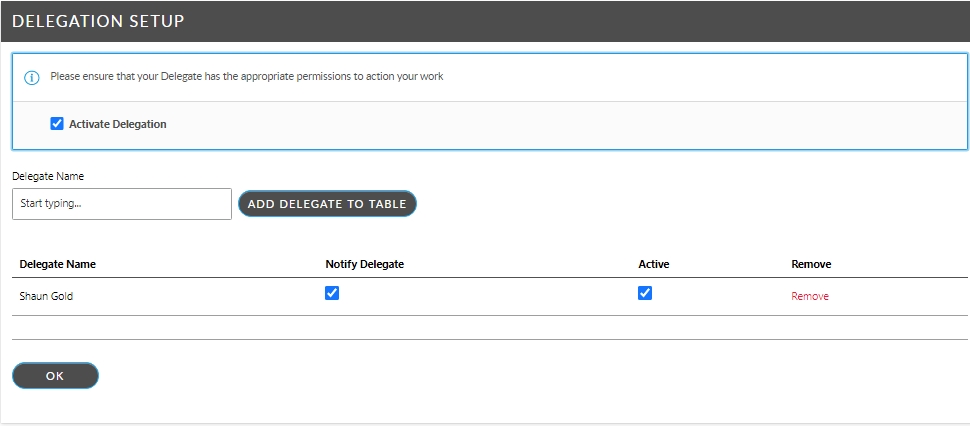Click the Delegation Setup title text

[98, 21]
